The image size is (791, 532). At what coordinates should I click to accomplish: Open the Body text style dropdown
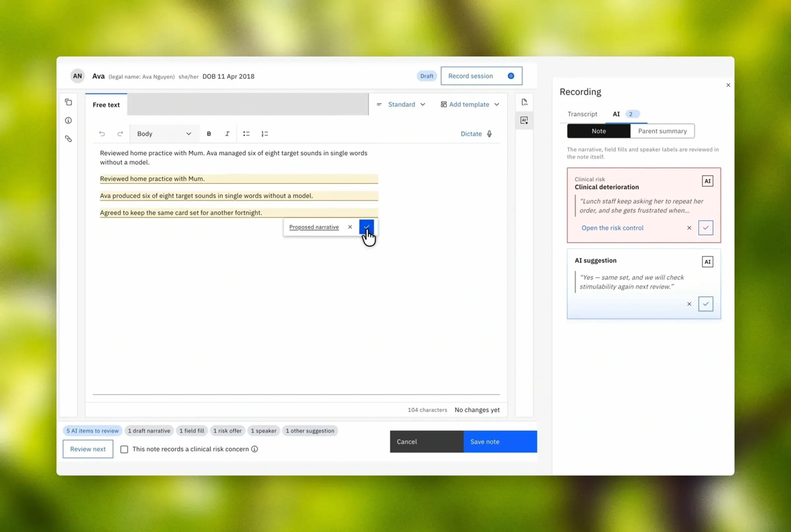click(x=164, y=134)
